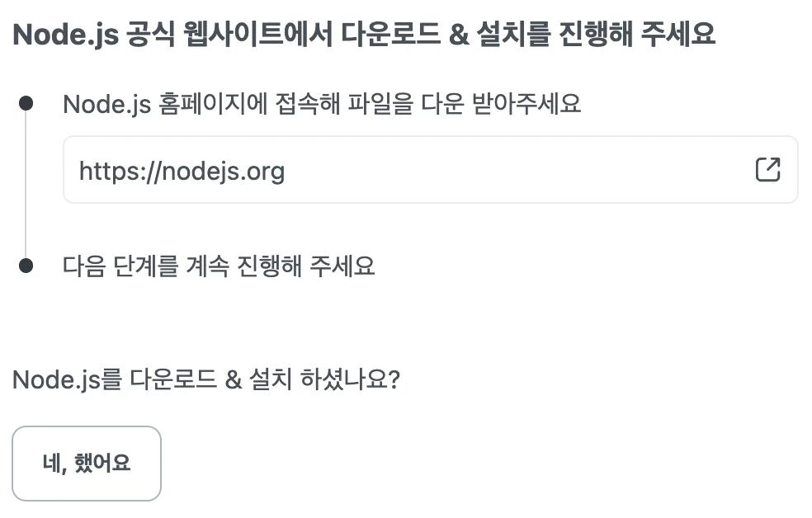The width and height of the screenshot is (812, 518).
Task: Click 'Node.js를' at the question's start
Action: [x=68, y=379]
